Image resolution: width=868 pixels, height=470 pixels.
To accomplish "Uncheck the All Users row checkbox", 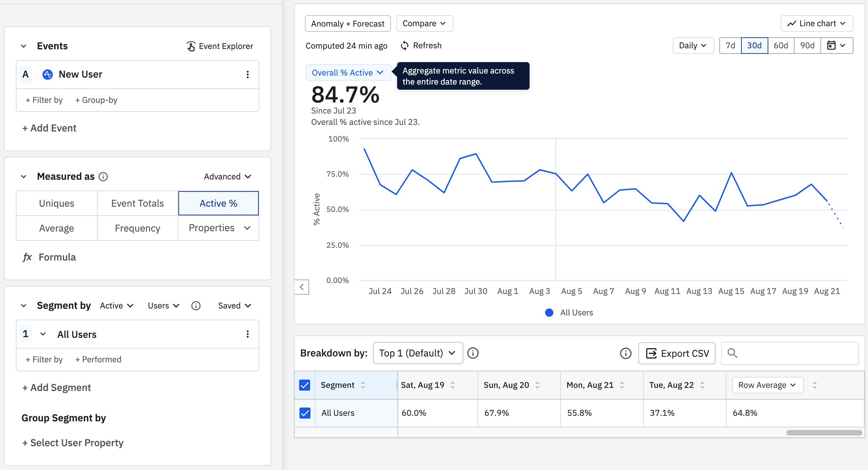I will 305,413.
